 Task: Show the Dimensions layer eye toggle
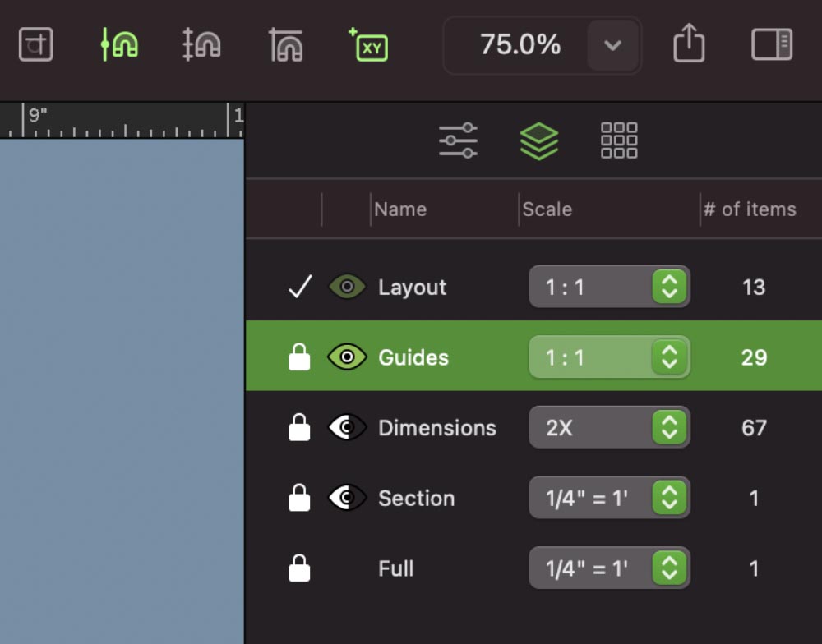pyautogui.click(x=346, y=427)
